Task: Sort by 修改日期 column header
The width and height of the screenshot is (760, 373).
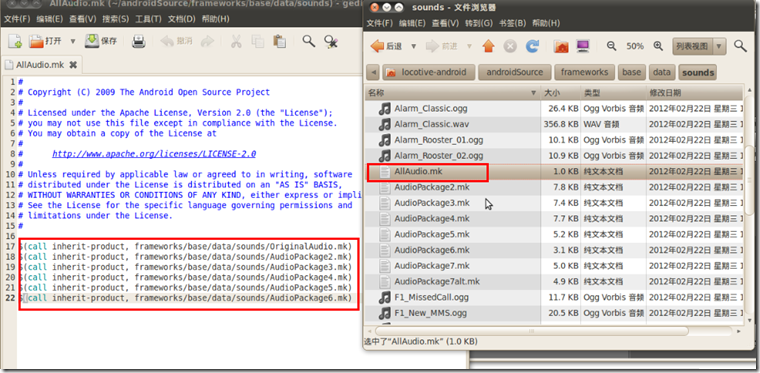Action: tap(695, 93)
